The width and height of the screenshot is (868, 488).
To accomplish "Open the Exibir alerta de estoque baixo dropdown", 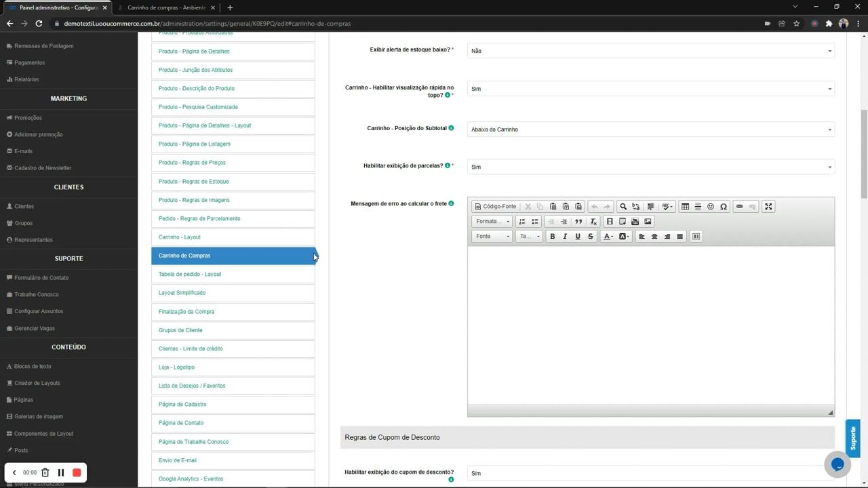I will click(x=650, y=50).
